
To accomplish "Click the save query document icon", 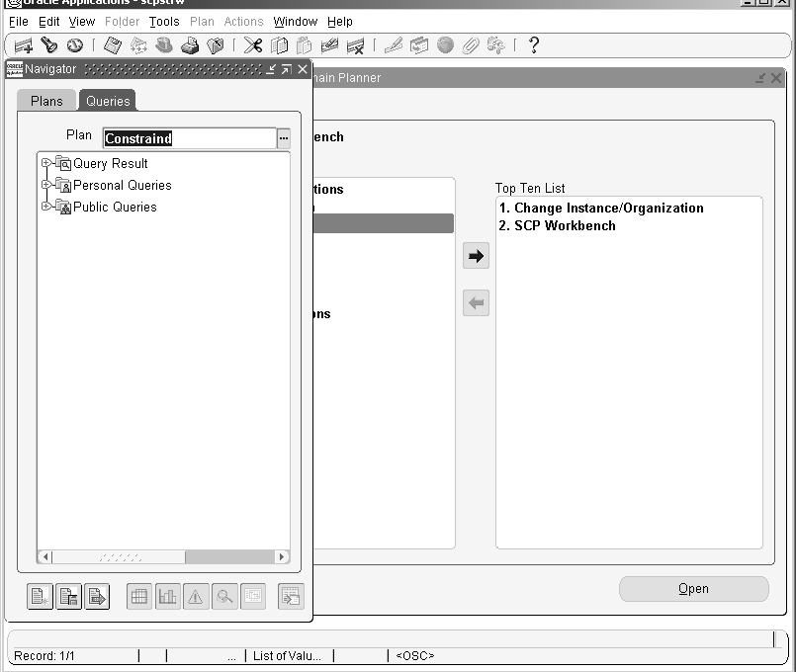I will (68, 597).
